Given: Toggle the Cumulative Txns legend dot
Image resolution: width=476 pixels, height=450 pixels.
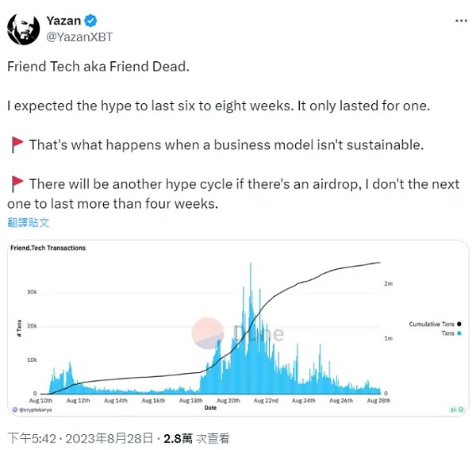Looking at the screenshot, I should click(x=460, y=324).
